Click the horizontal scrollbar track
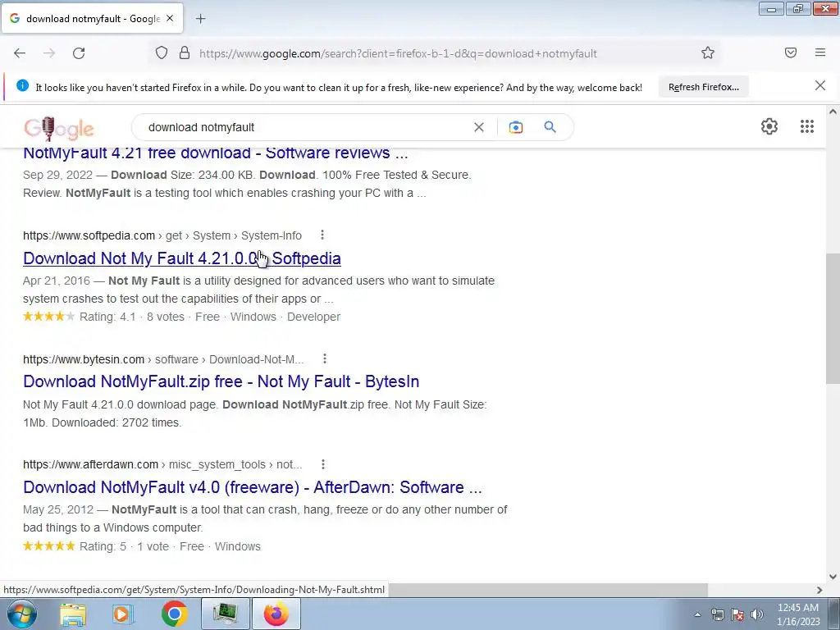This screenshot has height=630, width=840. click(760, 590)
